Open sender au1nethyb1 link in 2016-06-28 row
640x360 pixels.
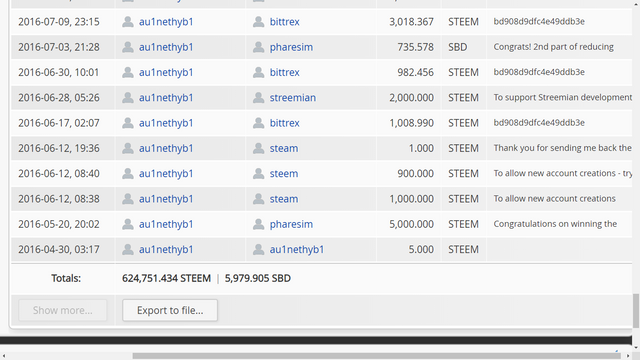point(166,98)
